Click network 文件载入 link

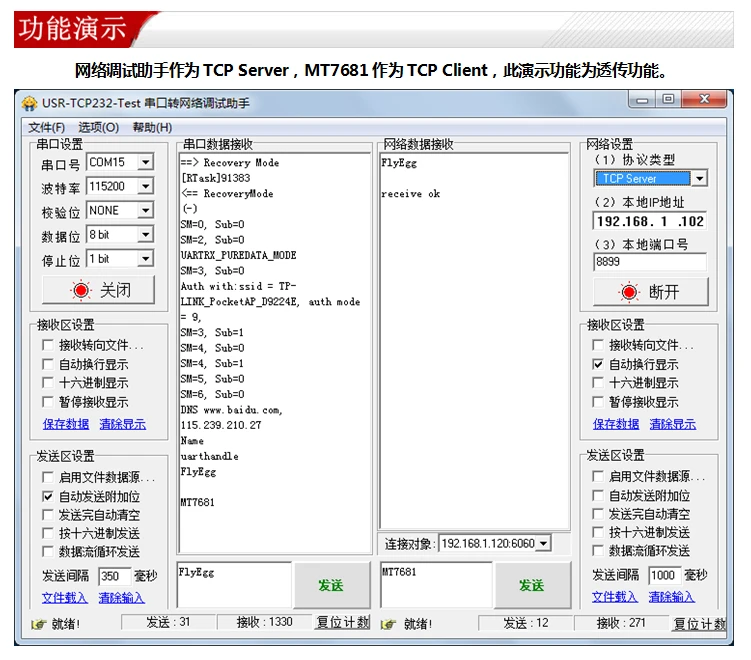point(615,597)
